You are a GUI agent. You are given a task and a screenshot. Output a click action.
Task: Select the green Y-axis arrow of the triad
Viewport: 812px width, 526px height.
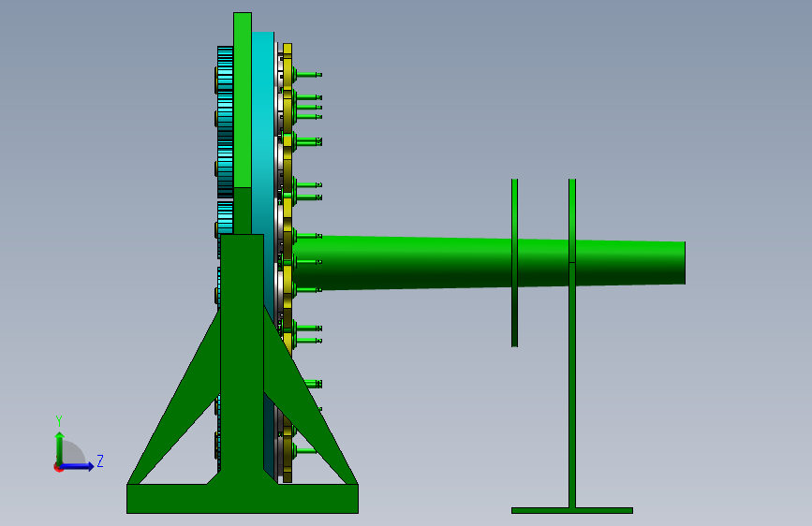[x=60, y=448]
